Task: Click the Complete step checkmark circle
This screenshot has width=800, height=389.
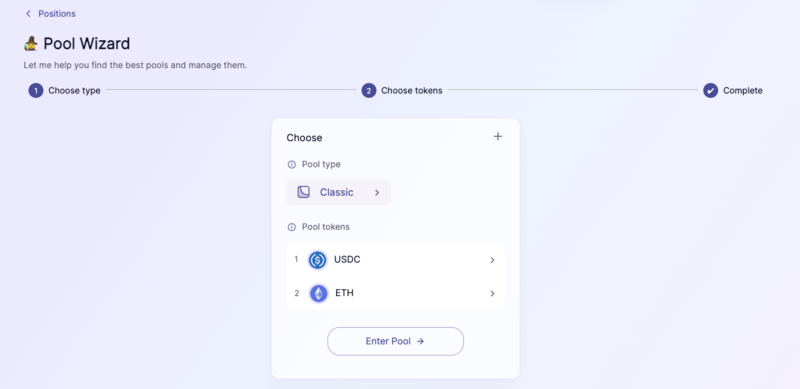Action: (x=710, y=90)
